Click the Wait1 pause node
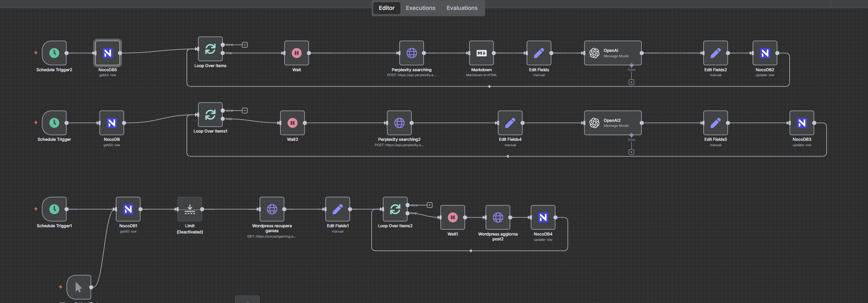Screen dimensions: 868x303 [x=452, y=217]
